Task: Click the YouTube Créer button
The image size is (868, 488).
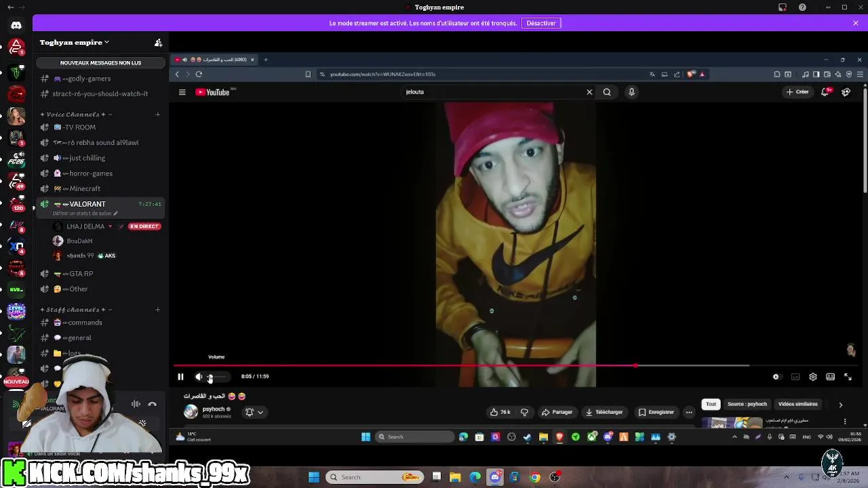Action: pyautogui.click(x=797, y=92)
